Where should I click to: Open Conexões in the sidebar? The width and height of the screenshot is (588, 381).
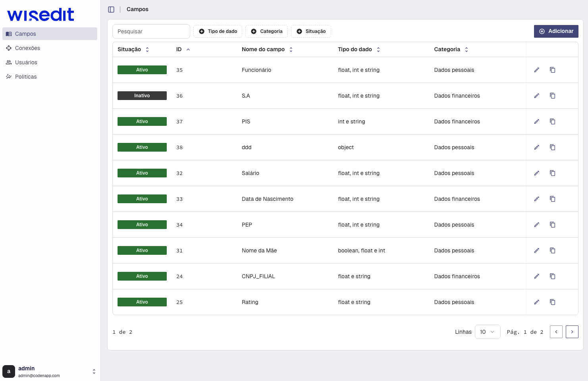point(27,48)
